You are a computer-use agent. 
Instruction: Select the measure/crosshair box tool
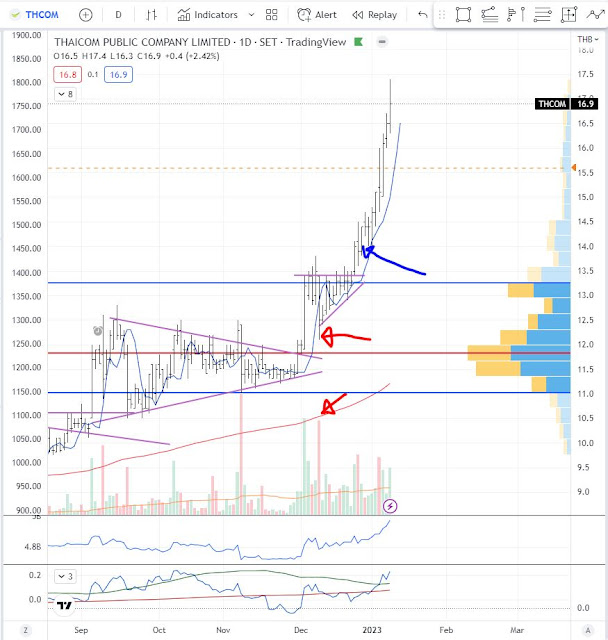569,15
